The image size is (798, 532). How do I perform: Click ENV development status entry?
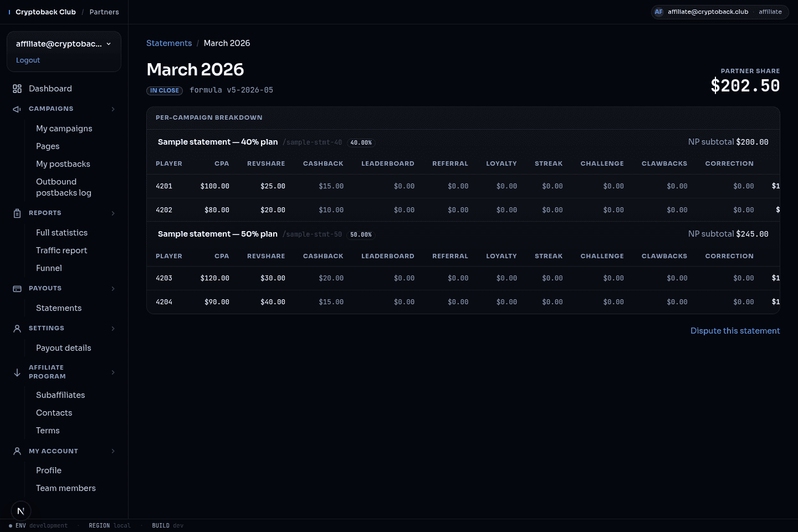point(38,525)
